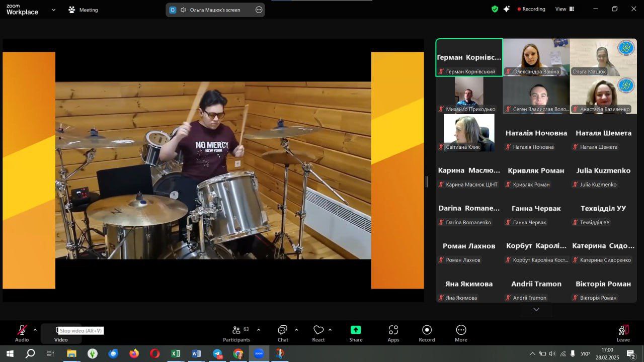This screenshot has height=362, width=644.
Task: Open AI Companion sparkle icon
Action: [507, 9]
